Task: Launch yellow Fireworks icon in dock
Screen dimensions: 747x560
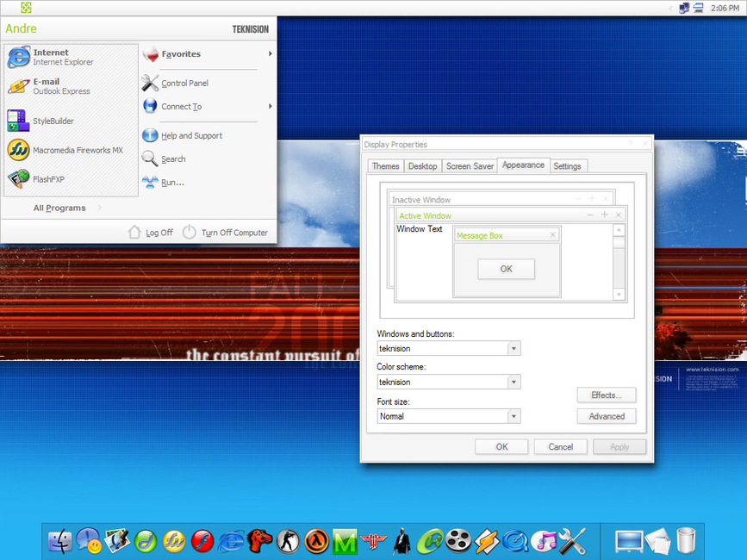Action: [174, 542]
